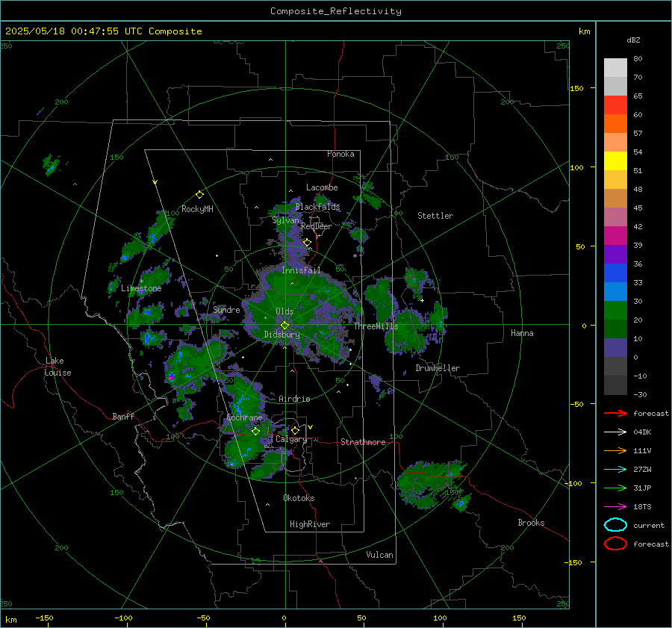Click the Innisfail town label

click(301, 270)
